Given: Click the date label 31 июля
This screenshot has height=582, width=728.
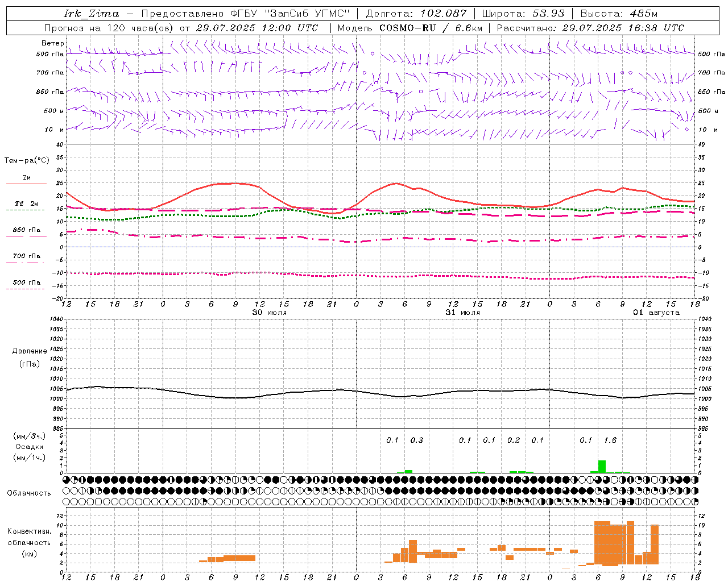Looking at the screenshot, I should [463, 313].
